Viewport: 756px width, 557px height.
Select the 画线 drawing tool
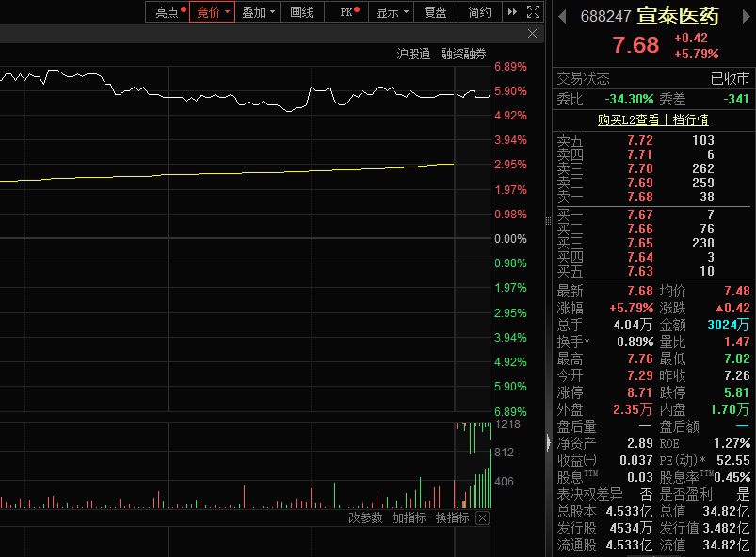[302, 12]
